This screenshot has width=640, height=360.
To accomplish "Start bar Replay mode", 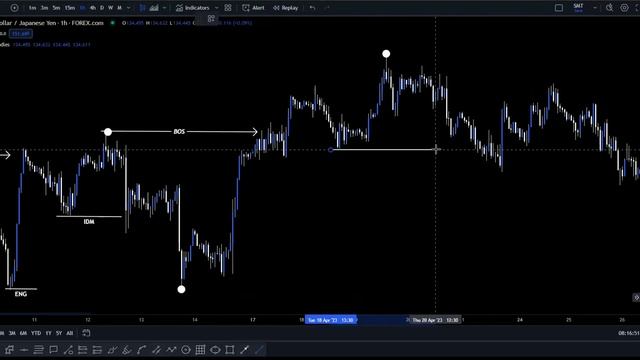I will tap(285, 8).
